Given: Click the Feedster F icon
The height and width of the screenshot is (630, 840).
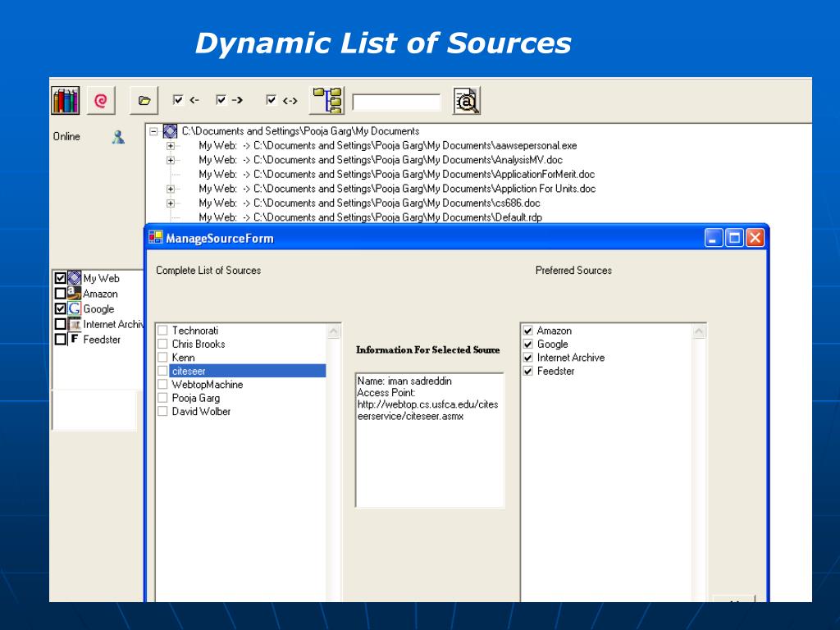Looking at the screenshot, I should coord(75,339).
